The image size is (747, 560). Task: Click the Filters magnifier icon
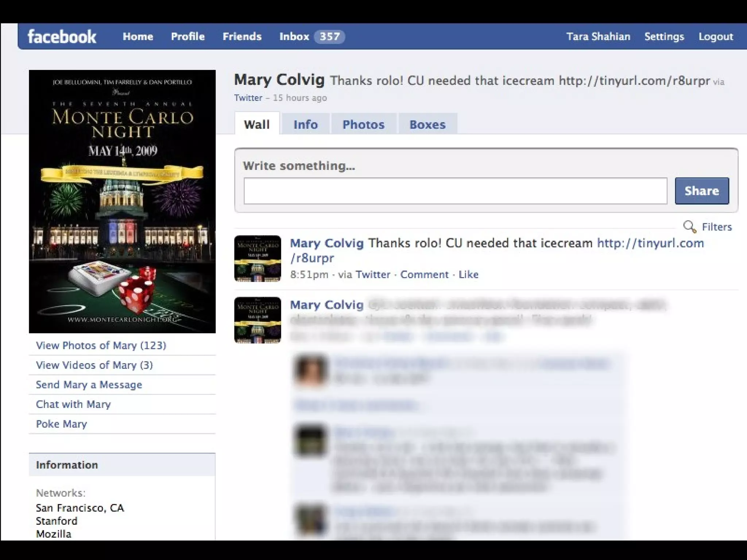pyautogui.click(x=689, y=227)
